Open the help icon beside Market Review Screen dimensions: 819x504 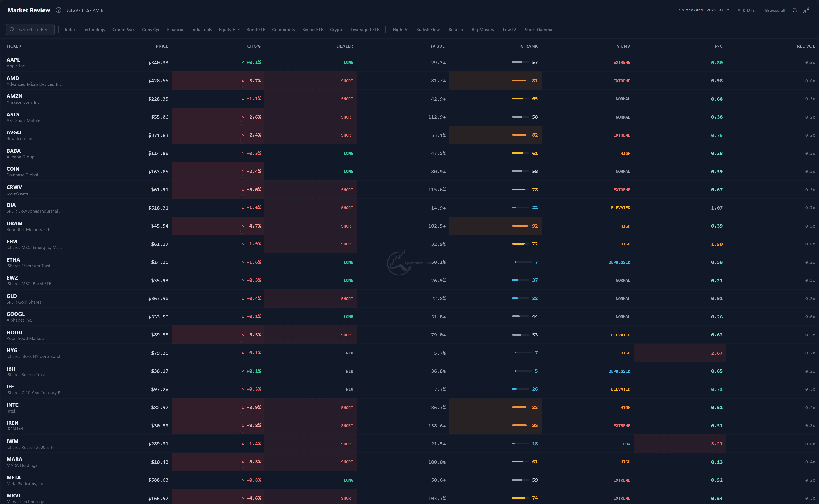click(x=59, y=10)
